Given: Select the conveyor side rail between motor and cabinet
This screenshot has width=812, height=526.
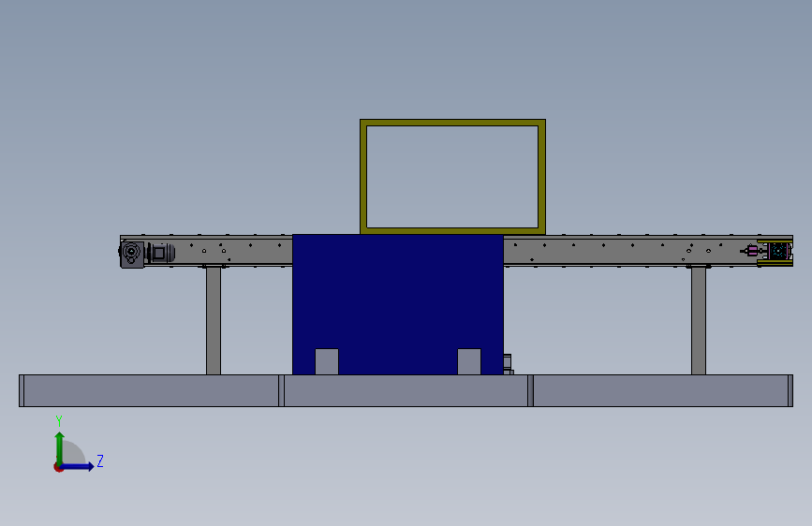Looking at the screenshot, I should point(234,251).
